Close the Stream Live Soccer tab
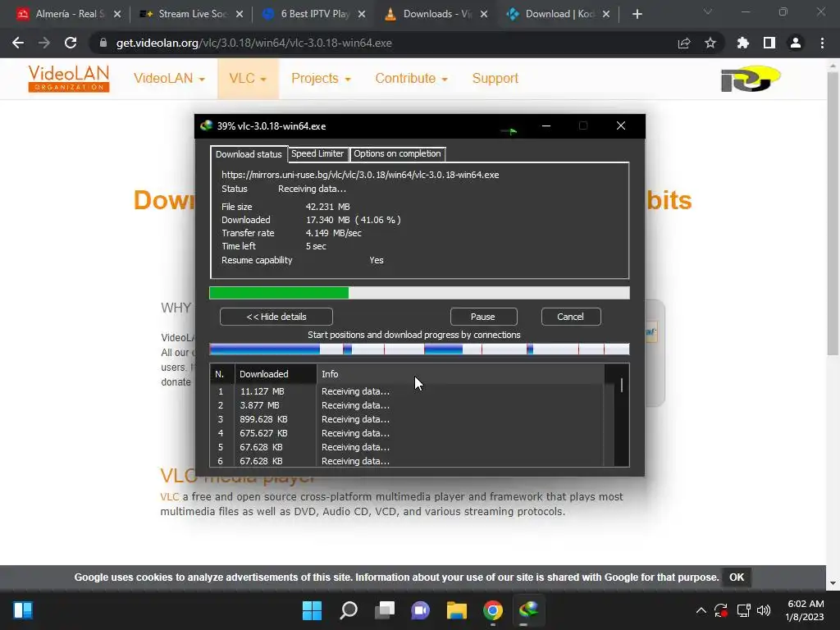The width and height of the screenshot is (840, 630). pyautogui.click(x=240, y=14)
